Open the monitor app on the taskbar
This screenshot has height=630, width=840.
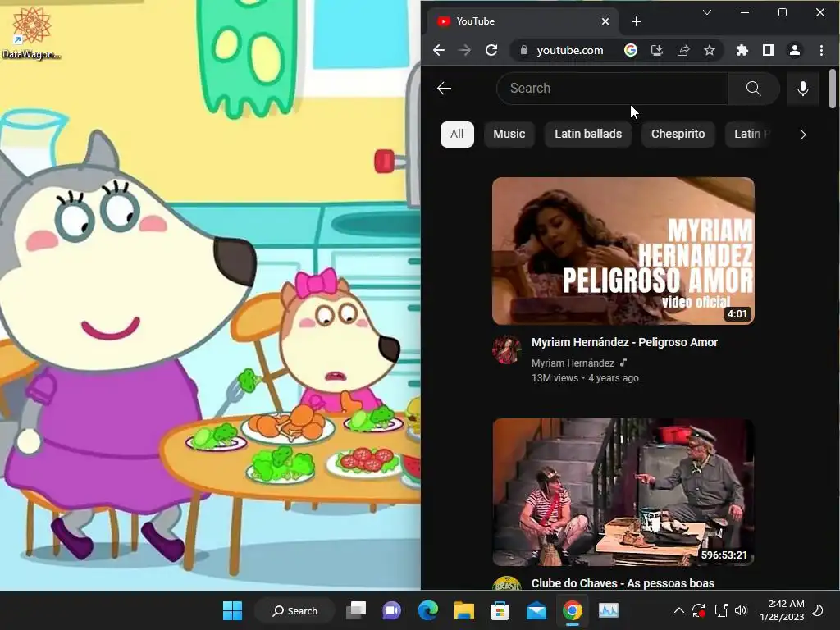point(608,610)
